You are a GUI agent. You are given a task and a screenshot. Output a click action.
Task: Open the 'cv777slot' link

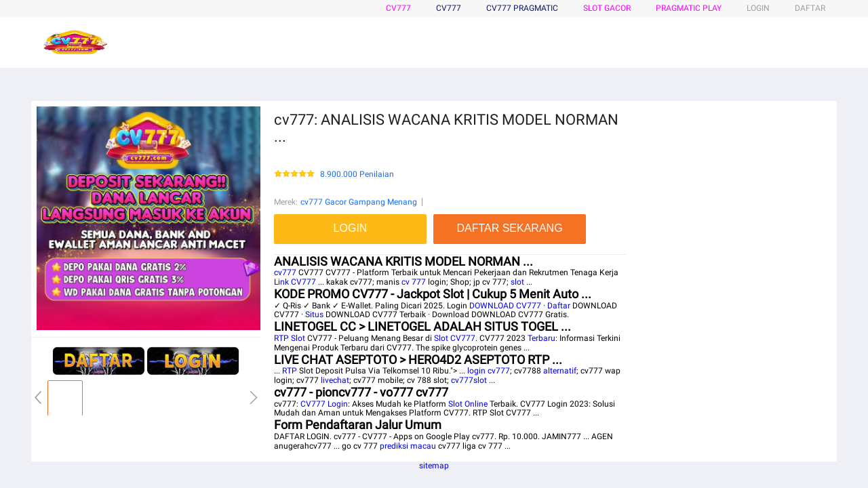click(469, 380)
